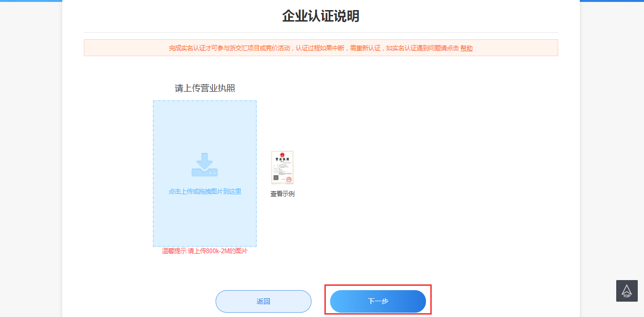
Task: Click the 企业认证说明 page heading
Action: point(321,16)
